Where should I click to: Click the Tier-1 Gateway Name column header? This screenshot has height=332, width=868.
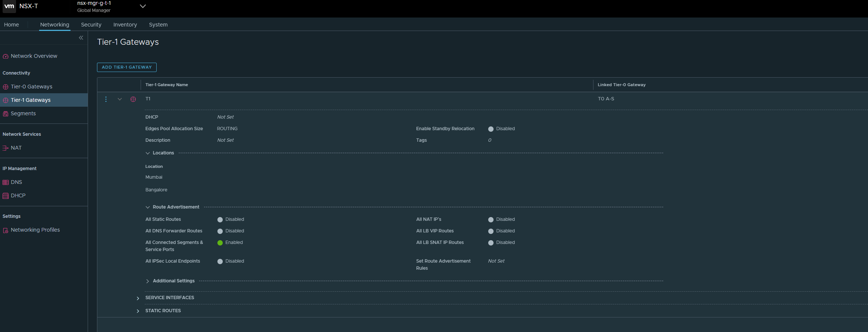pos(167,85)
